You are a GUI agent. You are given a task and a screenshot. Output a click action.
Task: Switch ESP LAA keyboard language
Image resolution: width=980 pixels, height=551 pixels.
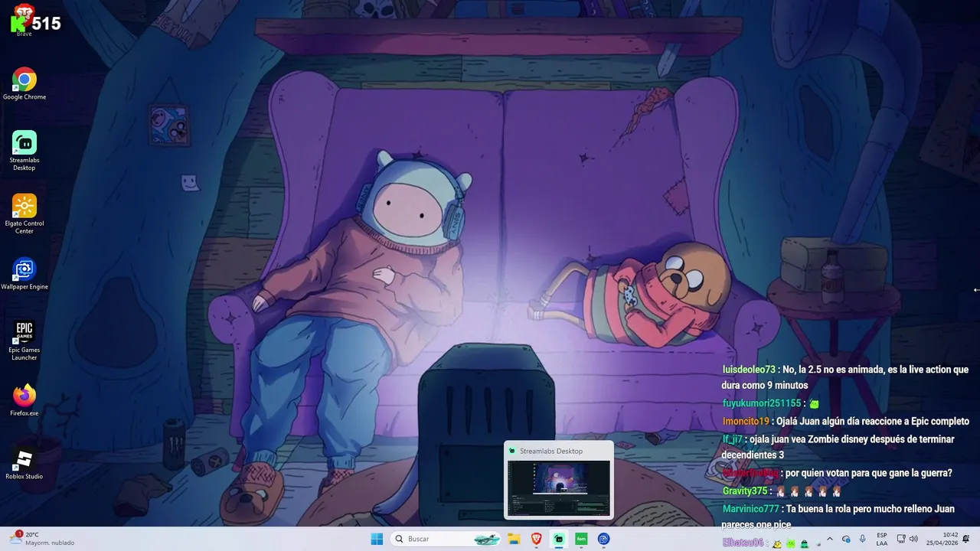tap(882, 539)
